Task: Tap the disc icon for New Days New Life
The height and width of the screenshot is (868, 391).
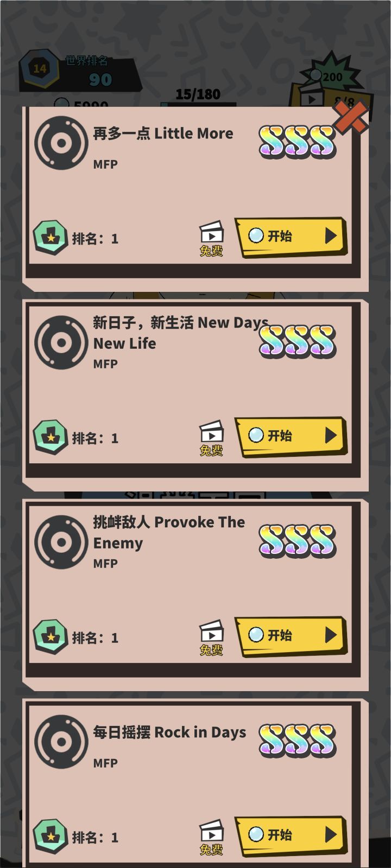Action: [x=61, y=343]
